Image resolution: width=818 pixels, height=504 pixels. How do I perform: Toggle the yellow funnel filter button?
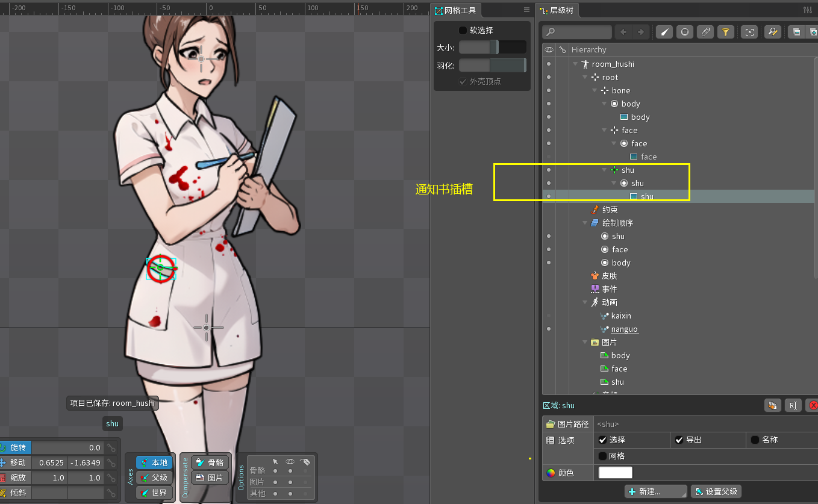point(726,32)
